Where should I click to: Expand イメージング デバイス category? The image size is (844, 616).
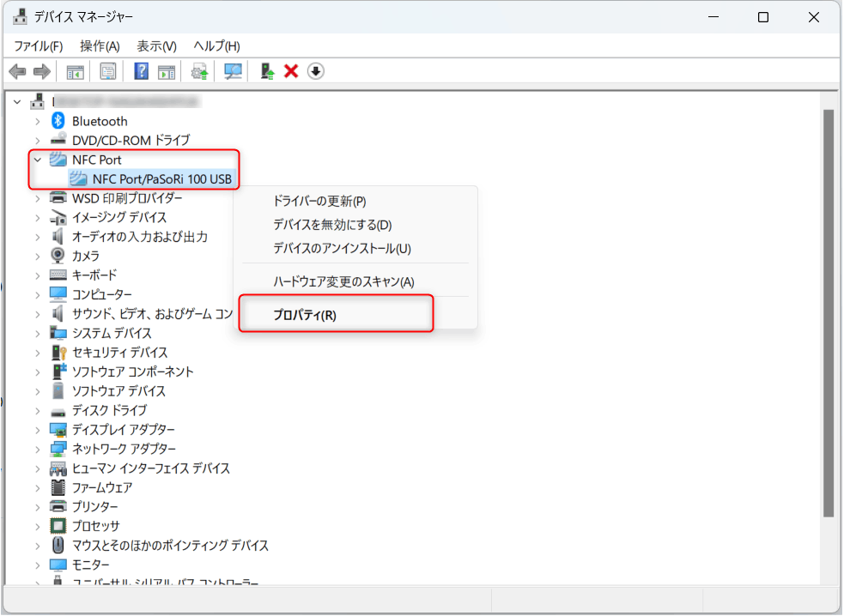(37, 218)
